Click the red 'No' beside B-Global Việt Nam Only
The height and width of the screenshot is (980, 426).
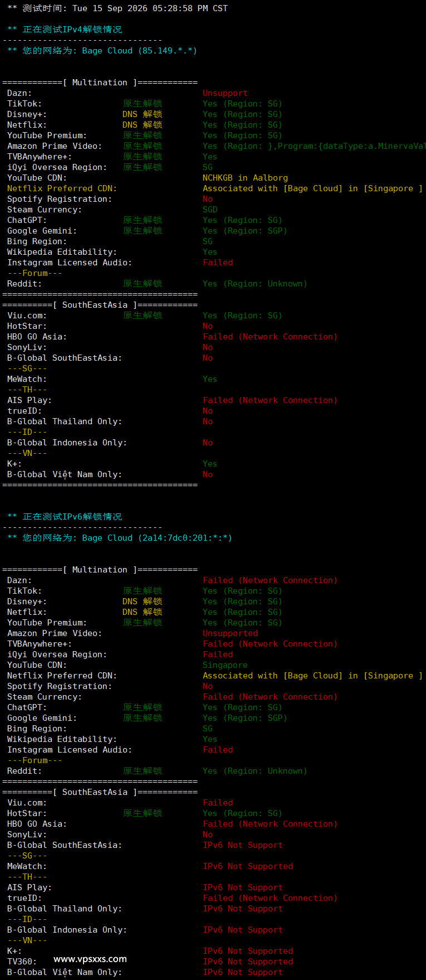tap(208, 474)
